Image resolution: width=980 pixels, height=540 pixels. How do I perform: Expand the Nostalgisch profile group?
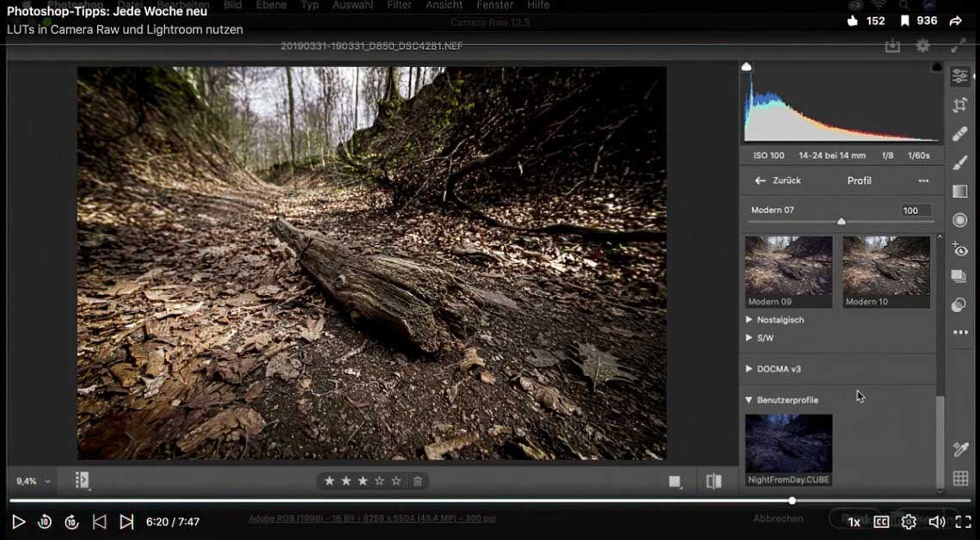coord(780,320)
